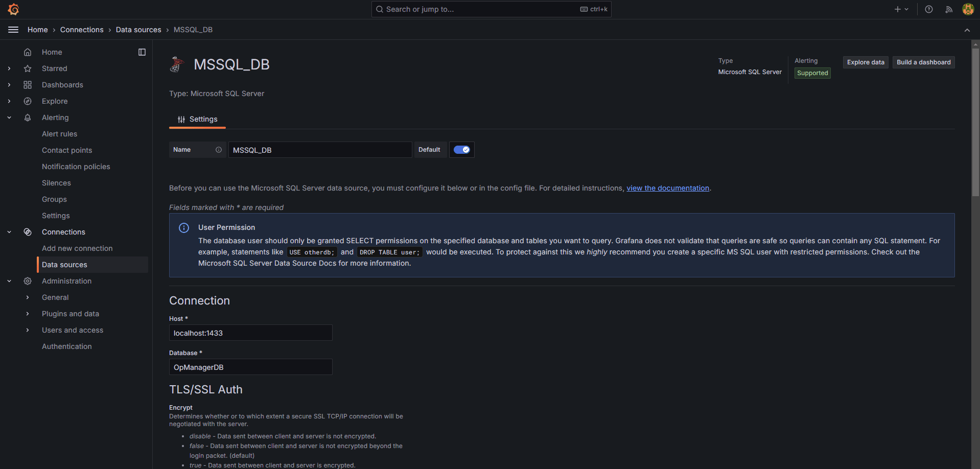Dock or undock the sidebar menu

click(x=142, y=52)
